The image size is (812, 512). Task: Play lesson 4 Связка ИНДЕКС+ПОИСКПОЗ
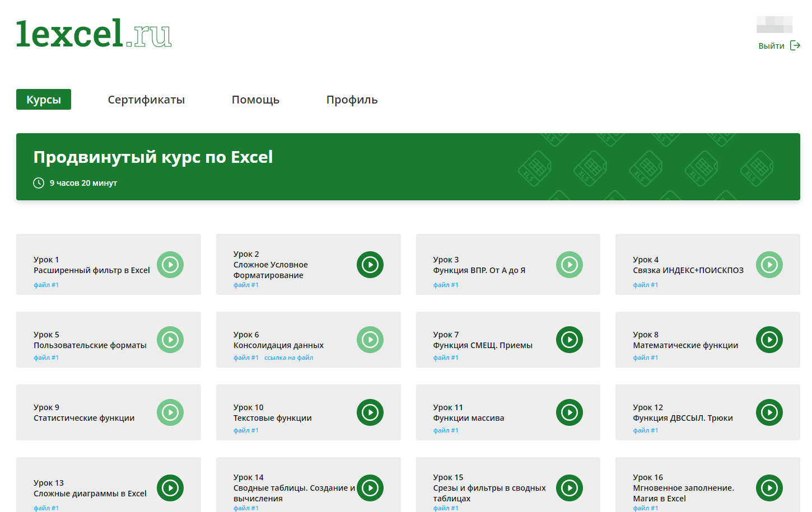pos(769,265)
